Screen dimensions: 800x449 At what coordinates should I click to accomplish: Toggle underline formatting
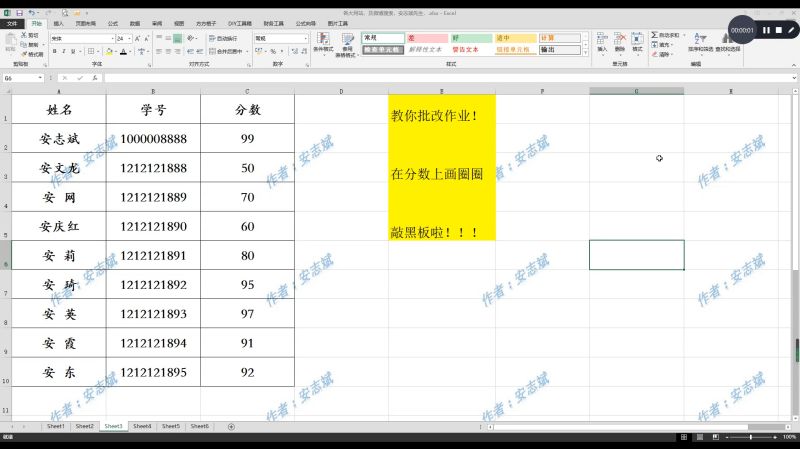click(x=73, y=52)
